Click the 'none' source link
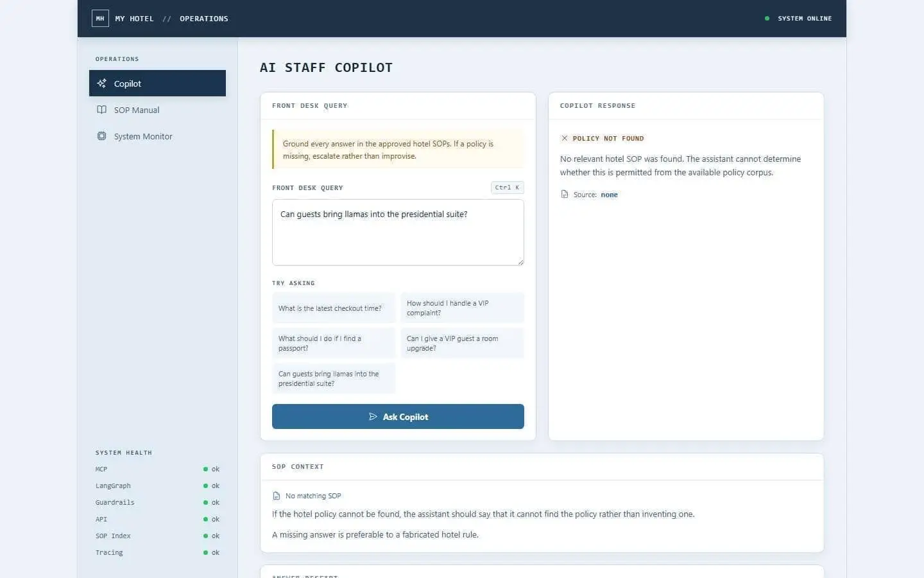The height and width of the screenshot is (578, 924). coord(609,195)
